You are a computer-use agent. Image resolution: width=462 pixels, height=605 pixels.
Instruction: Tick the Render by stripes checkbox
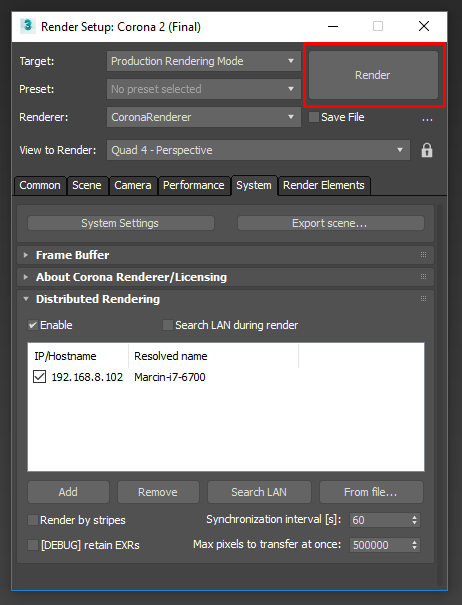point(33,520)
